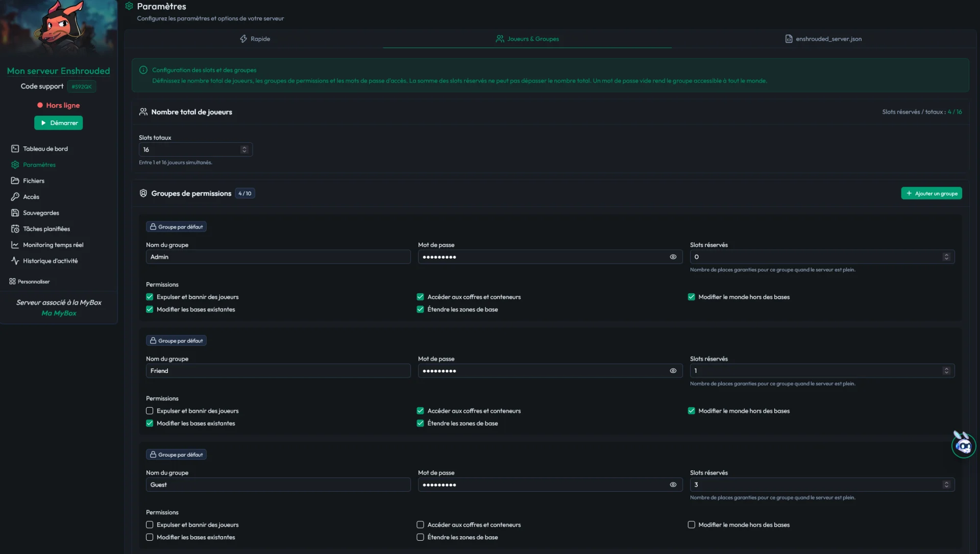980x554 pixels.
Task: Switch to the Rapide tab
Action: pos(255,39)
